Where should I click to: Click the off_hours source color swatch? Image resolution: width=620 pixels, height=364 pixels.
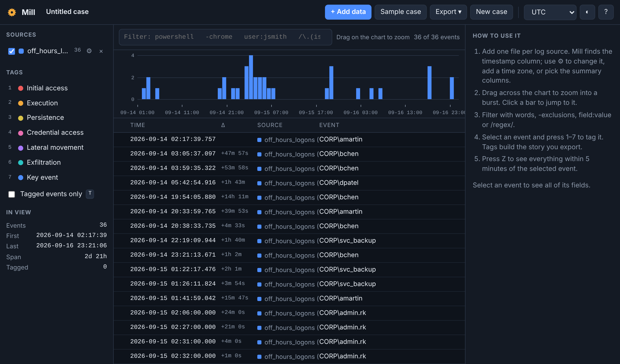(21, 51)
